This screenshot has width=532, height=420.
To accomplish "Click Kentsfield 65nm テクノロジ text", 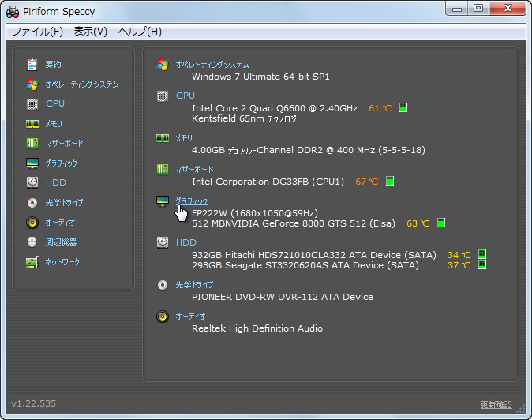I will point(244,118).
